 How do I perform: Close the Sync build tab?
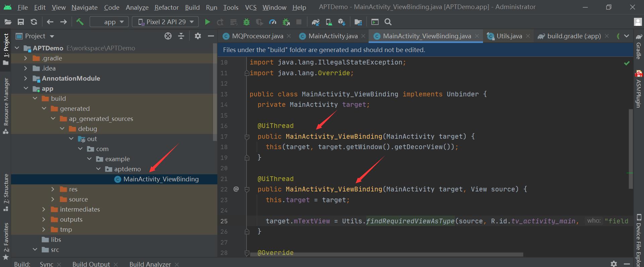(59, 264)
